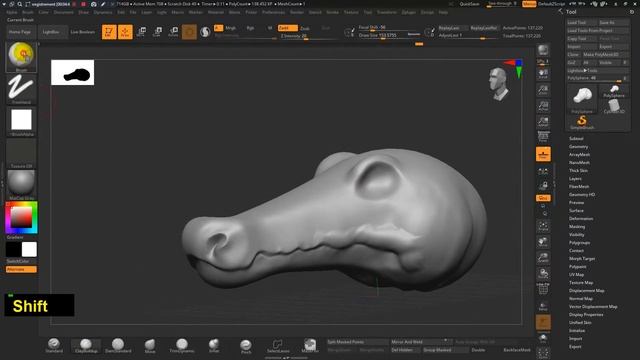Viewport: 640px width, 360px height.
Task: Toggle the A alpha channel button
Action: point(218,28)
